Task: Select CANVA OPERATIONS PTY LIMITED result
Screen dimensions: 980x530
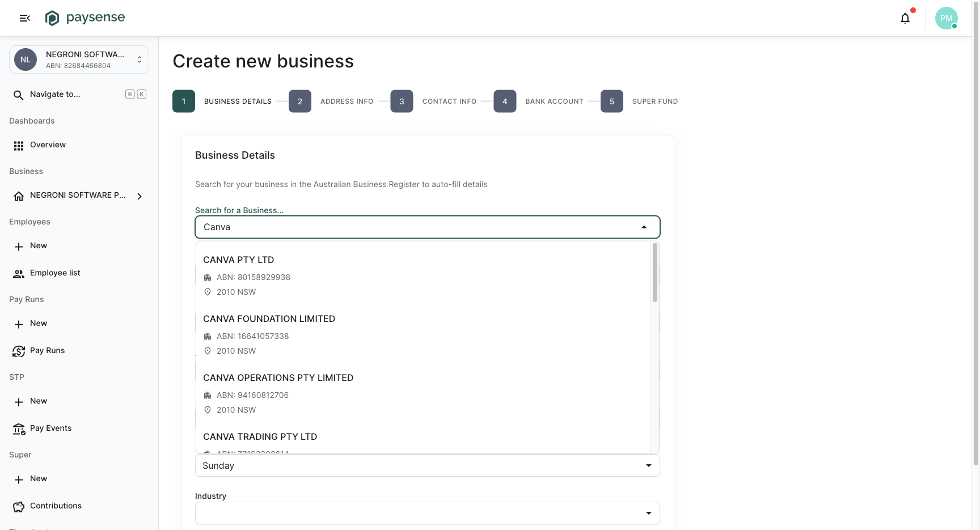Action: (x=424, y=393)
